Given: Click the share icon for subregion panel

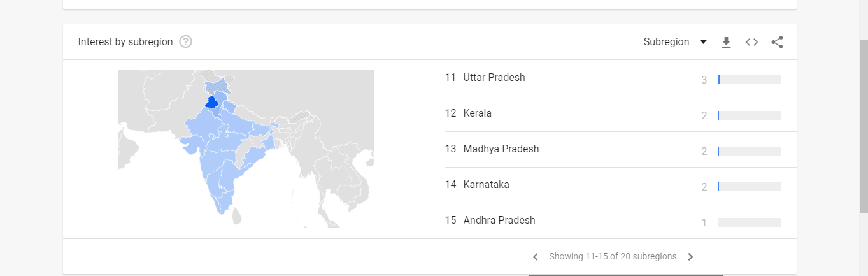Looking at the screenshot, I should [x=777, y=42].
